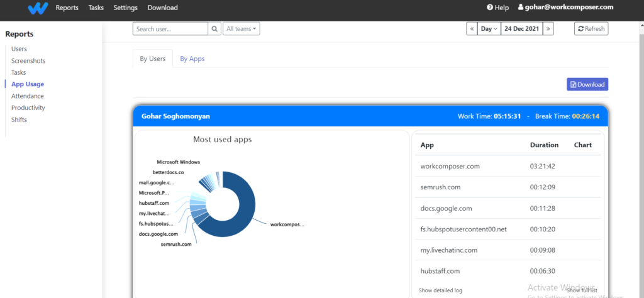Open the Tasks menu in top bar
This screenshot has width=644, height=298.
[x=96, y=8]
